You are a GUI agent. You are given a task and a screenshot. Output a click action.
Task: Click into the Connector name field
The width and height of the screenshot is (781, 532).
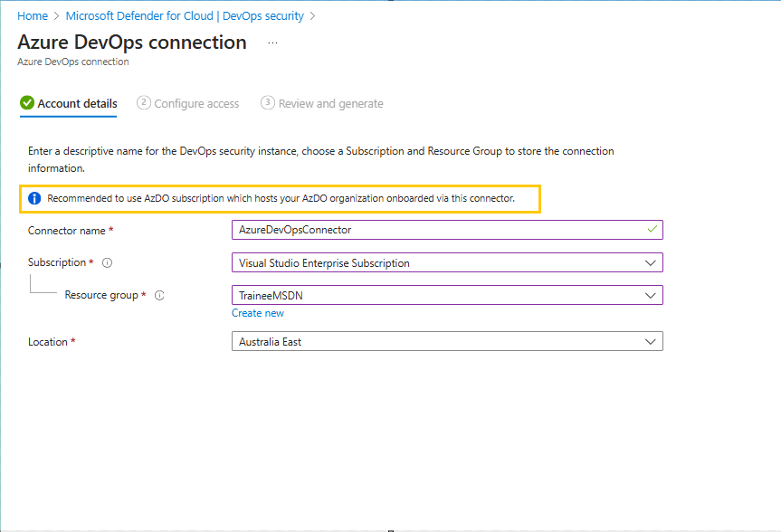coord(434,230)
